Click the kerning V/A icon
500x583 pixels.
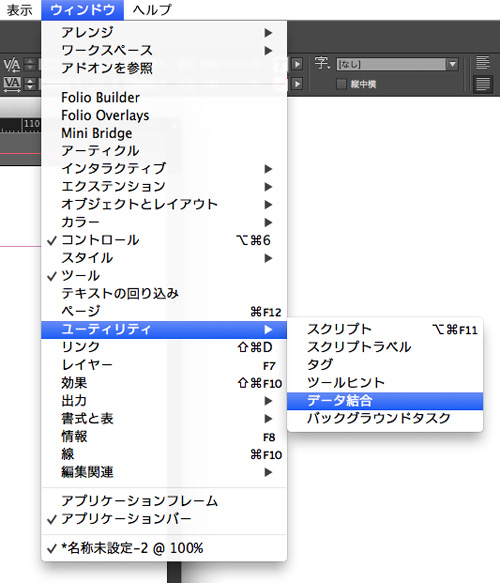coord(12,65)
